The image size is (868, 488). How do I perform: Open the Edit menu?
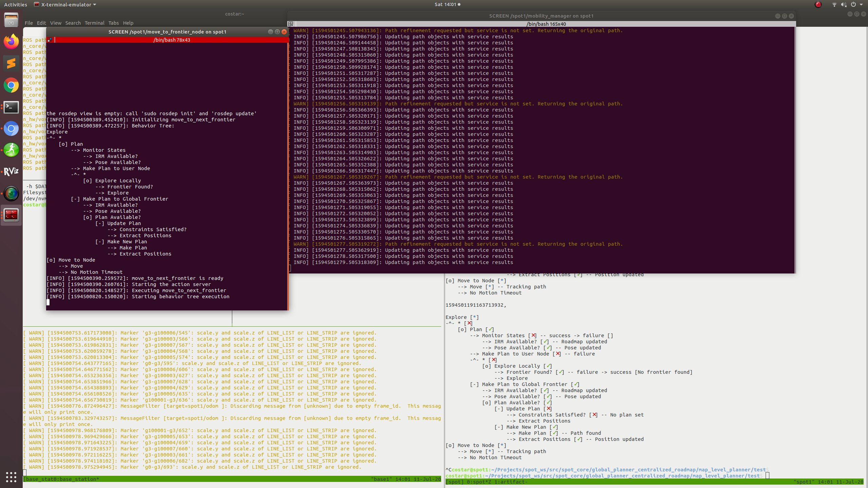tap(41, 23)
